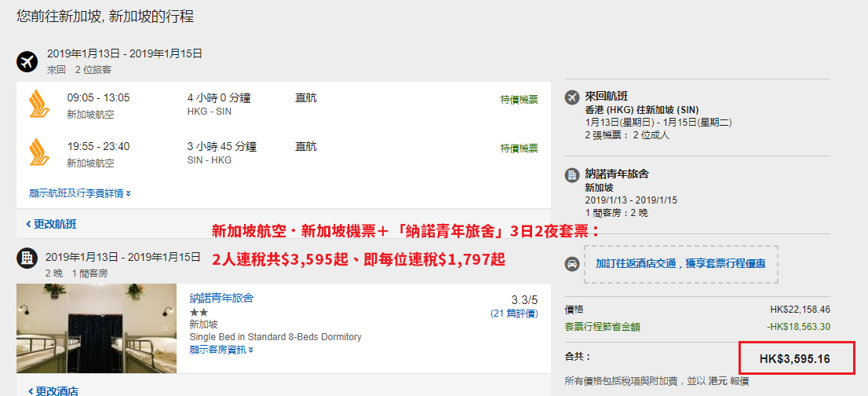Viewport: 868px width, 396px height.
Task: Click 特價機票 label on HKG - SIN flight
Action: (520, 100)
